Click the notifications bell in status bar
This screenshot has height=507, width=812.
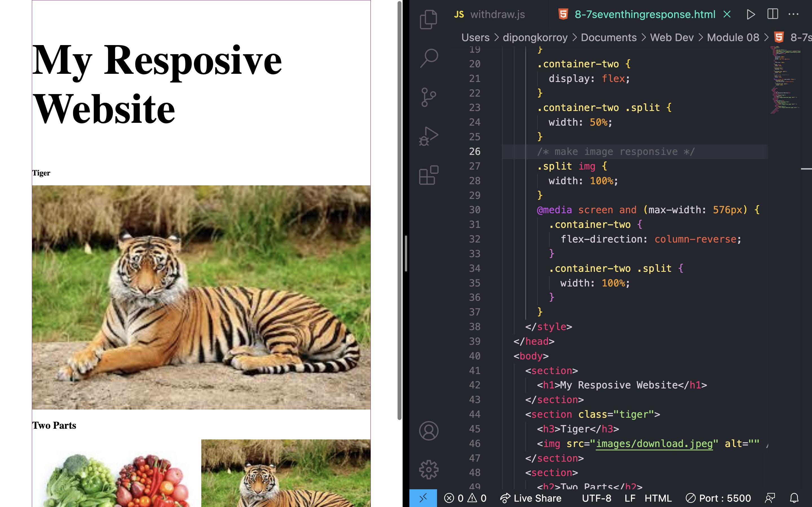click(794, 498)
